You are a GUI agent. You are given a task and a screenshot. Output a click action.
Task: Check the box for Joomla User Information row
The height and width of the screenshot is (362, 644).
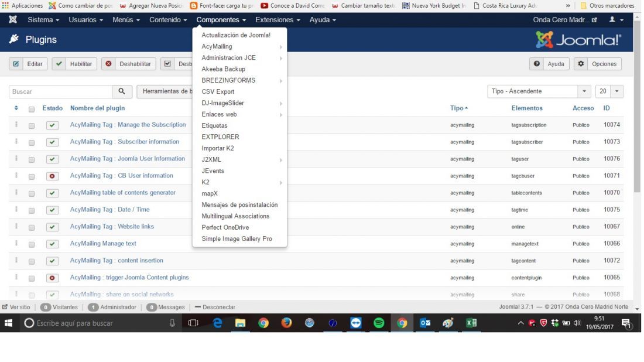click(32, 159)
